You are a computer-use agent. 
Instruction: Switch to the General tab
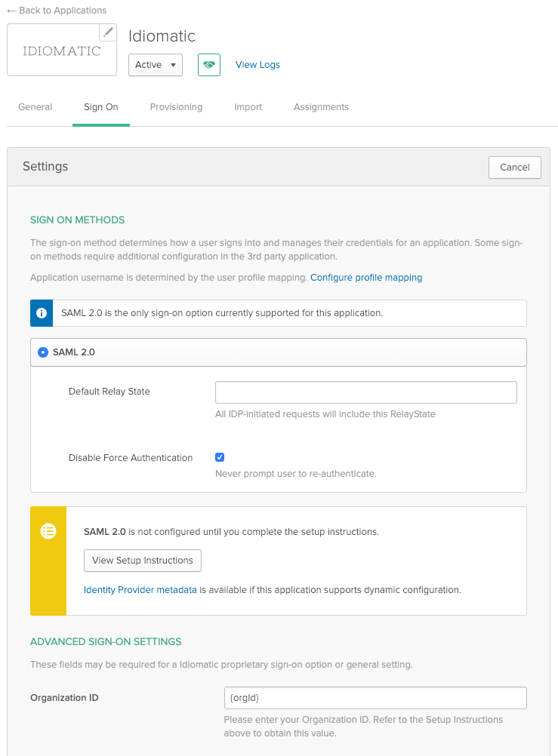coord(35,107)
